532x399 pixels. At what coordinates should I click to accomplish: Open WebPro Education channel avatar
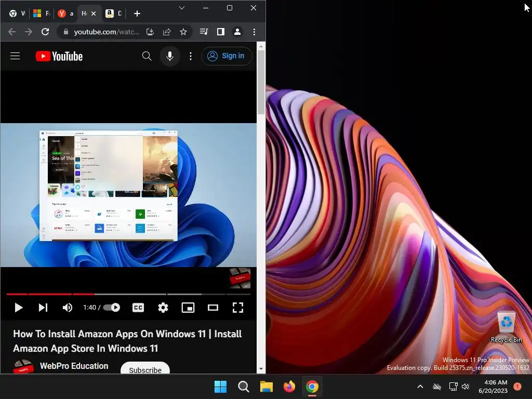[23, 367]
